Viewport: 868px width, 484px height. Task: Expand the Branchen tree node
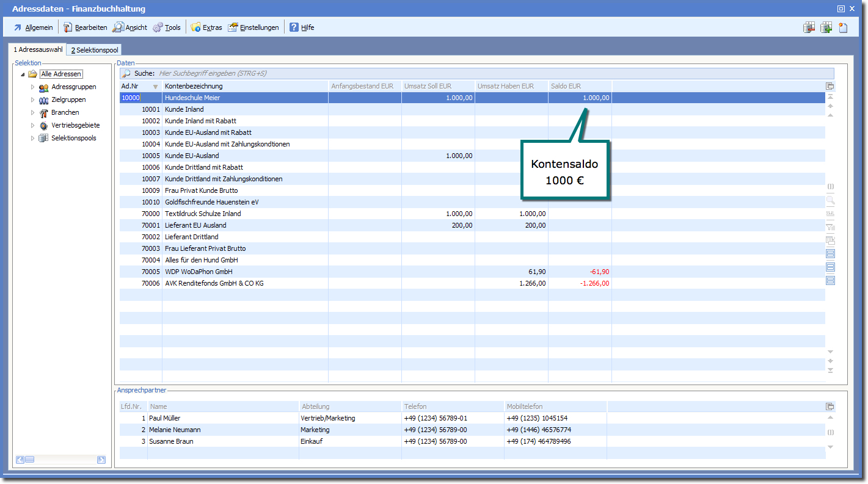click(x=33, y=113)
